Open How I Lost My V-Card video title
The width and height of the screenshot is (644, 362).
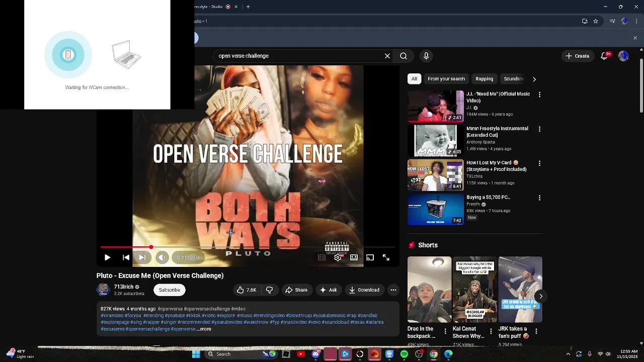[496, 166]
